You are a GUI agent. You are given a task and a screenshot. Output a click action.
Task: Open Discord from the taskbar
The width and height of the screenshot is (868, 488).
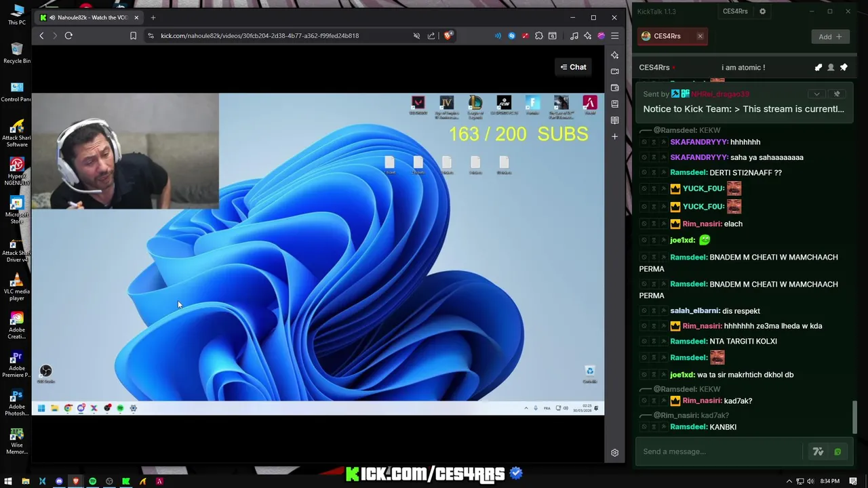click(x=59, y=481)
